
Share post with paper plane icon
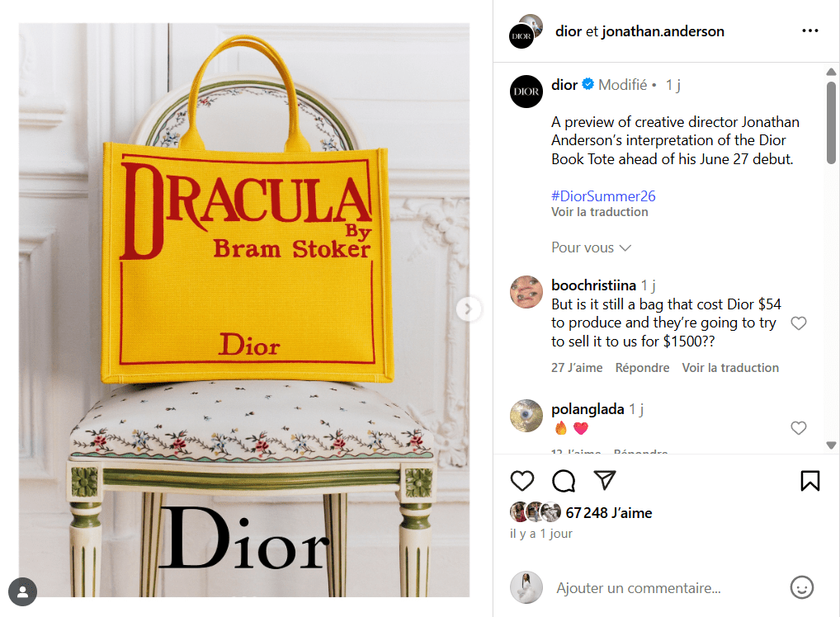(x=605, y=480)
